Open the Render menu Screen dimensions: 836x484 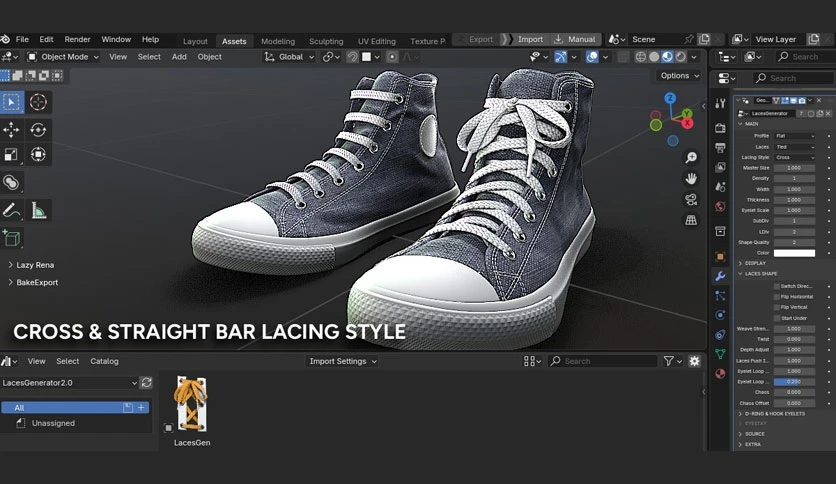coord(77,39)
